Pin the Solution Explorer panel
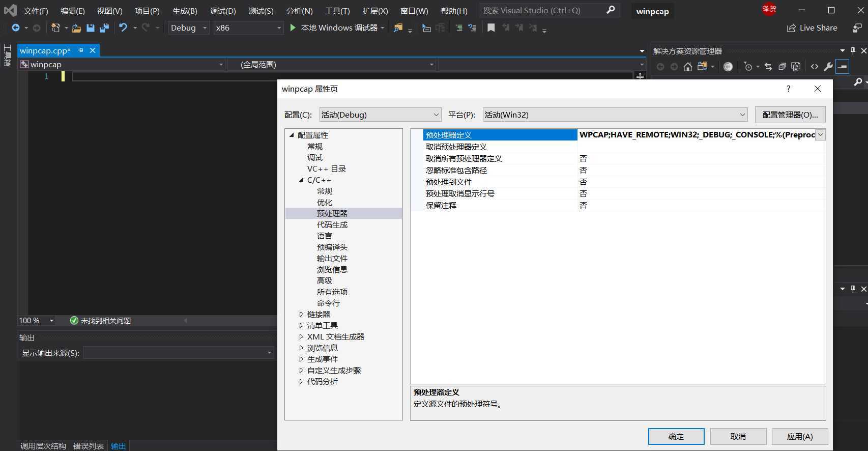 pyautogui.click(x=853, y=51)
